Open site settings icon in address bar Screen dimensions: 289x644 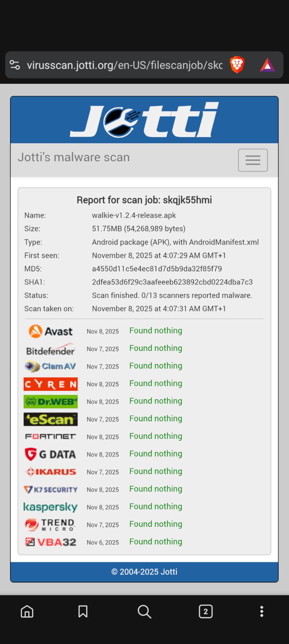click(15, 65)
